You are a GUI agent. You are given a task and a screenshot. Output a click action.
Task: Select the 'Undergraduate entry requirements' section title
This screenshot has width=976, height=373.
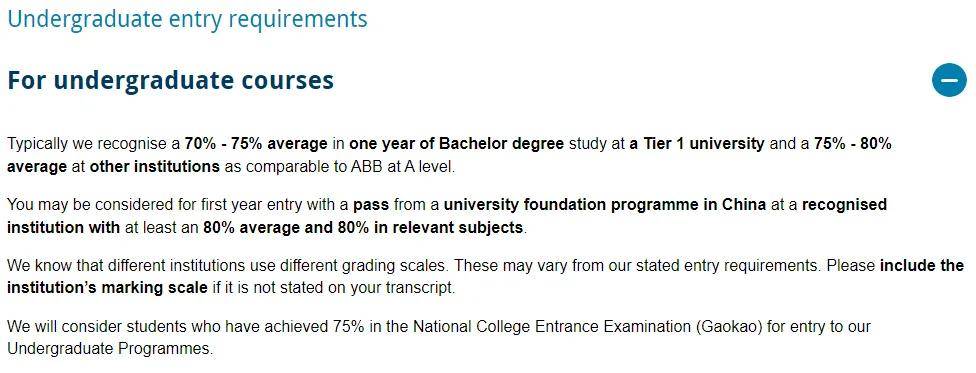pos(187,19)
